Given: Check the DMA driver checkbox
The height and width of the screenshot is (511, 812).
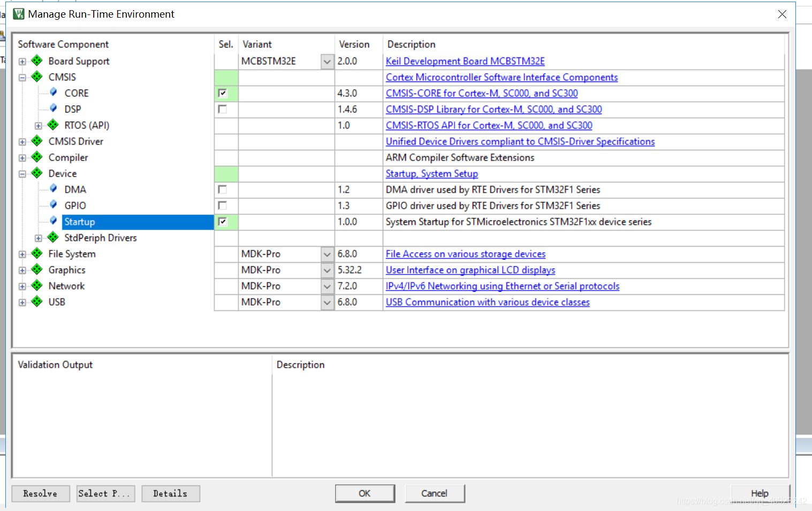Looking at the screenshot, I should point(223,189).
